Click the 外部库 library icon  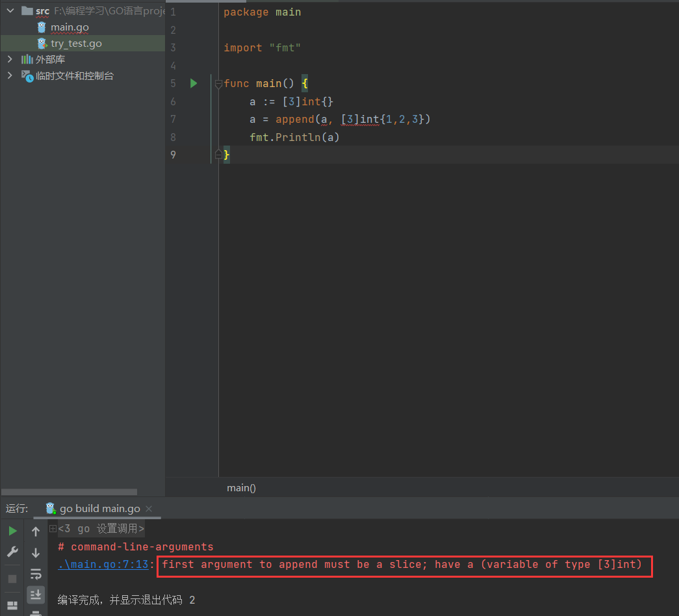(27, 59)
